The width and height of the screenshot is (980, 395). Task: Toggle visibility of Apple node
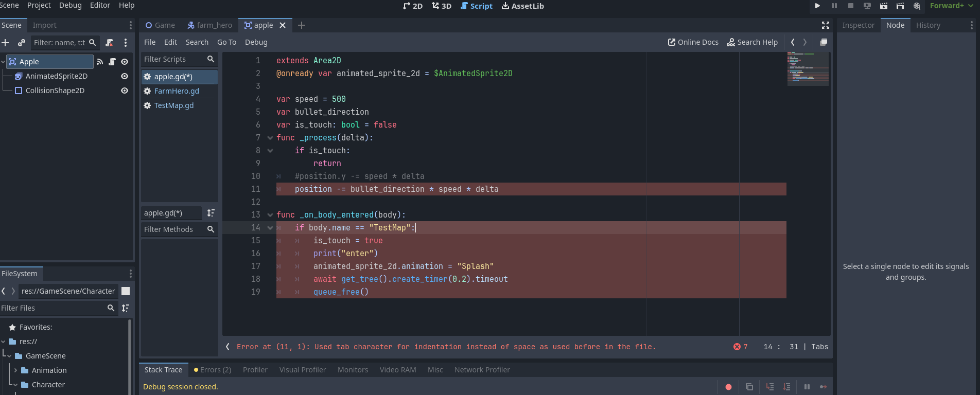click(x=125, y=62)
